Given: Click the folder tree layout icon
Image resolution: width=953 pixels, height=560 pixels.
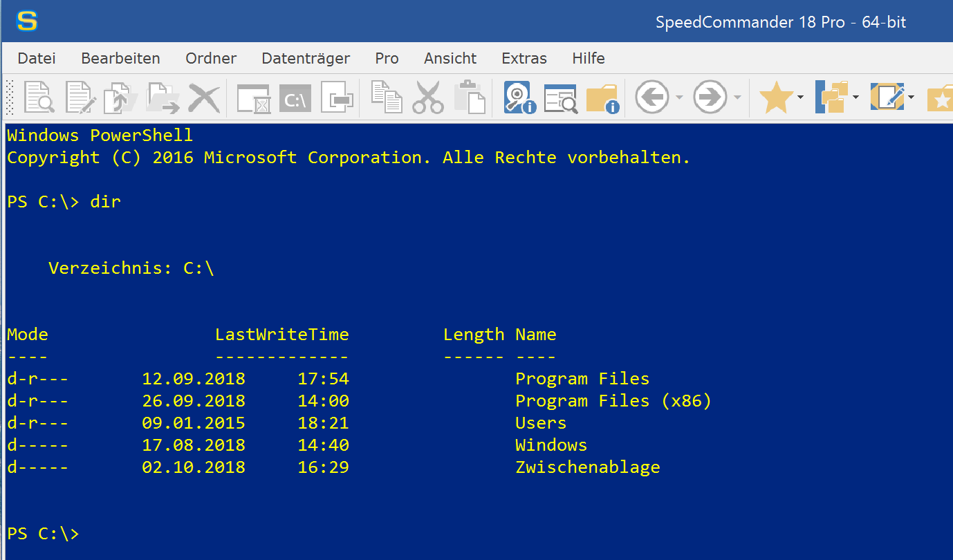Looking at the screenshot, I should click(832, 97).
